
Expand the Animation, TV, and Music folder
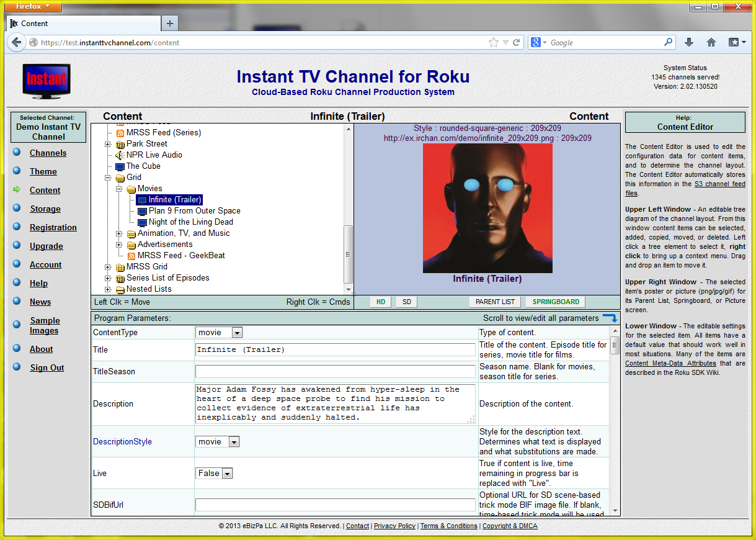pos(120,233)
